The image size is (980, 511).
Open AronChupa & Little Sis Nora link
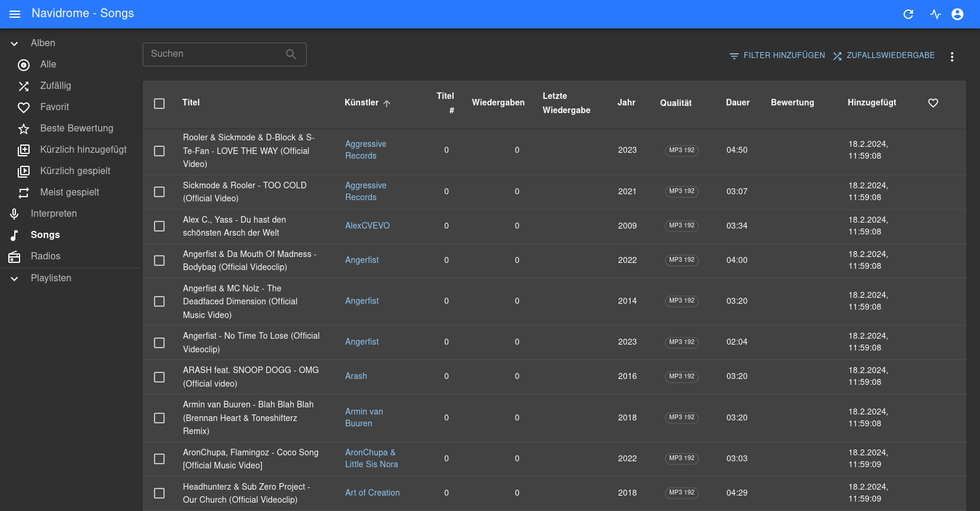point(371,458)
